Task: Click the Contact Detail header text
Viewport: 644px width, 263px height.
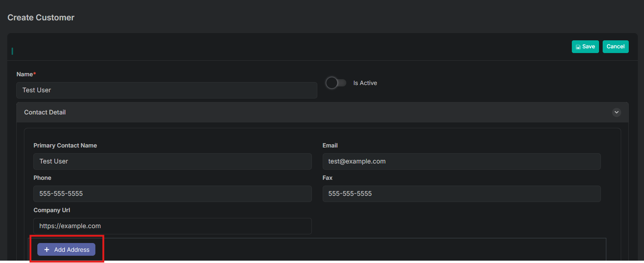Action: click(45, 112)
